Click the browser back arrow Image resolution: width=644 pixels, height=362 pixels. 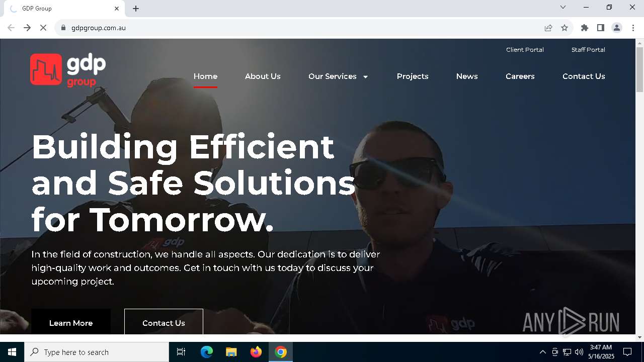11,28
